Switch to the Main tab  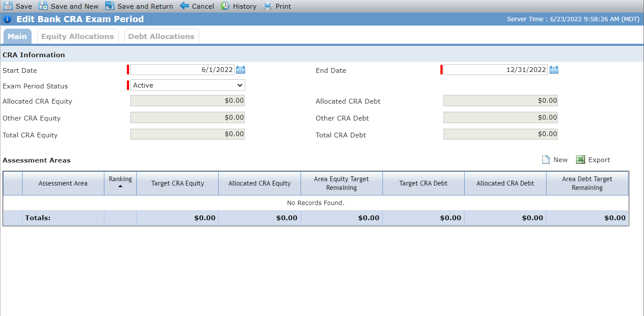(17, 36)
